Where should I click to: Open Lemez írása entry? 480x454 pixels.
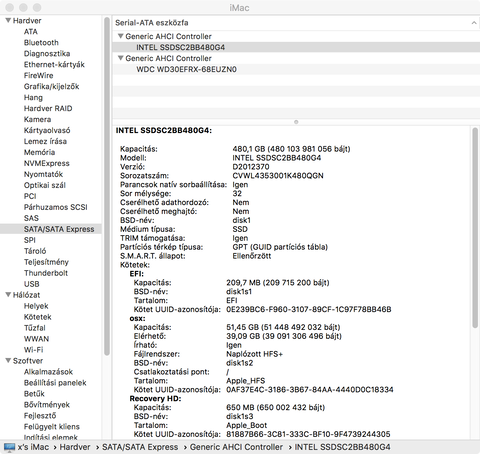pyautogui.click(x=45, y=141)
